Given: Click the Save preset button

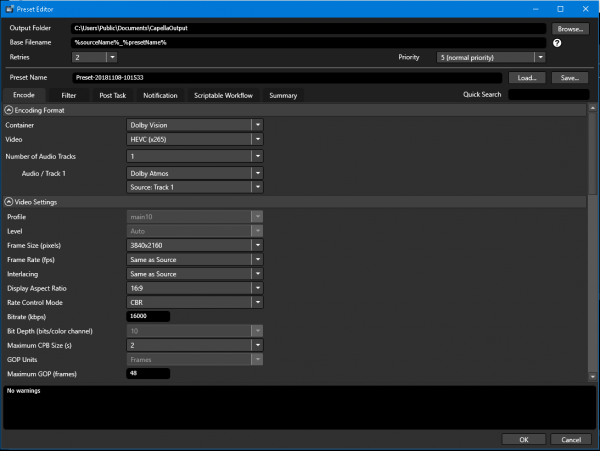Looking at the screenshot, I should [570, 77].
